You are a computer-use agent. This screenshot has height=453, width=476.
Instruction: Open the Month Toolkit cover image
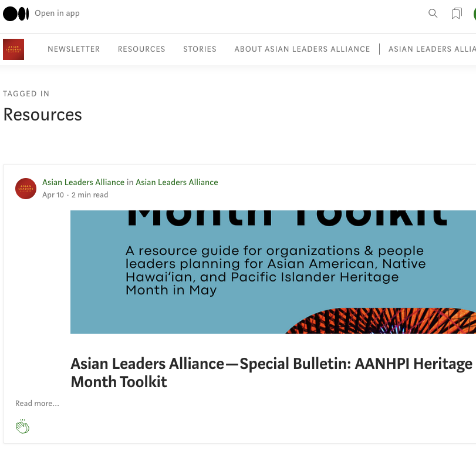pos(273,272)
